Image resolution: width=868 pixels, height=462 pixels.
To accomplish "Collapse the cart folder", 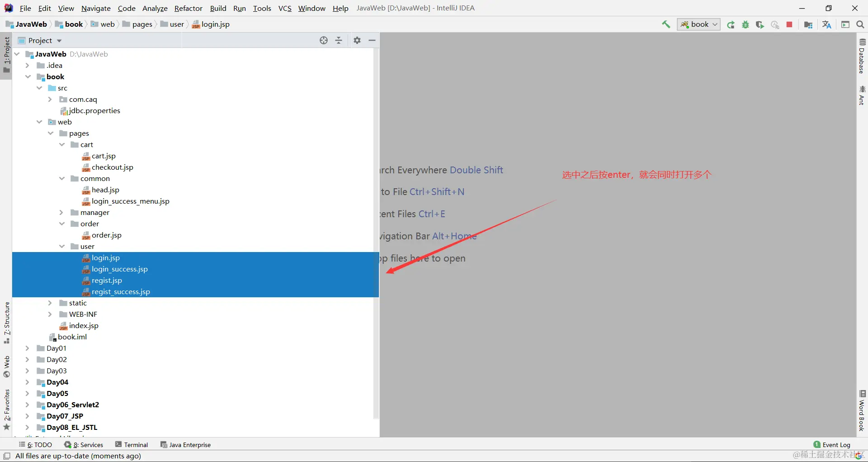I will (62, 144).
